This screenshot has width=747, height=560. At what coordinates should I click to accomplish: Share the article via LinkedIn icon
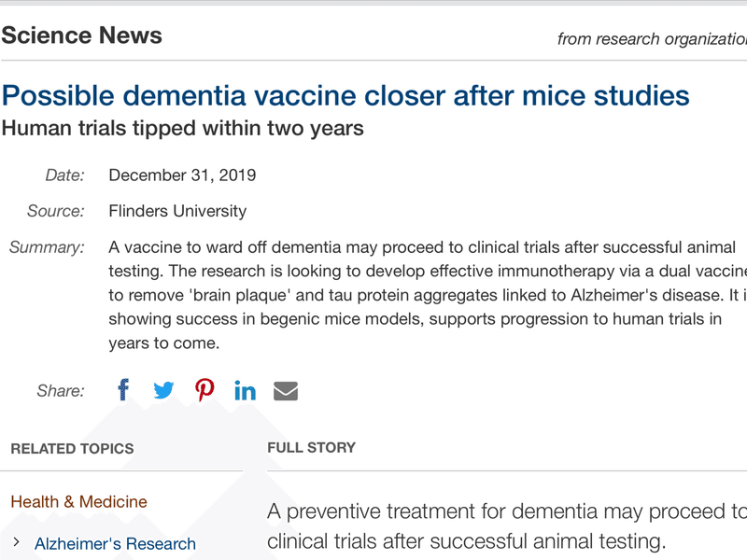[x=245, y=390]
